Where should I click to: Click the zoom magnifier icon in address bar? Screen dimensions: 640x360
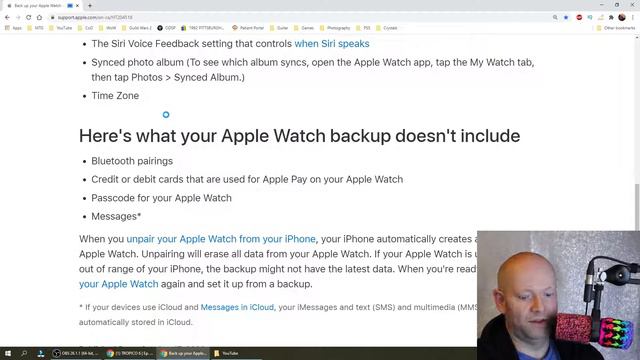coord(555,18)
